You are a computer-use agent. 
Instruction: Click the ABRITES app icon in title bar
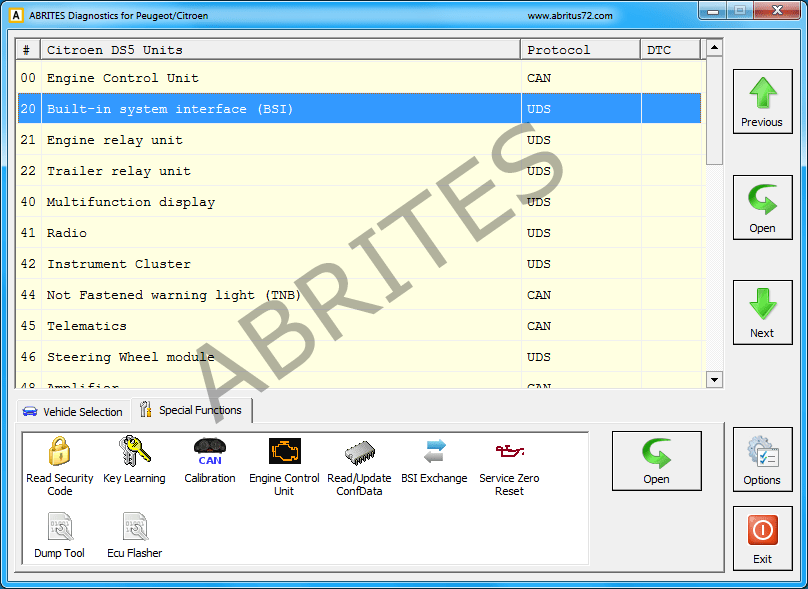16,15
